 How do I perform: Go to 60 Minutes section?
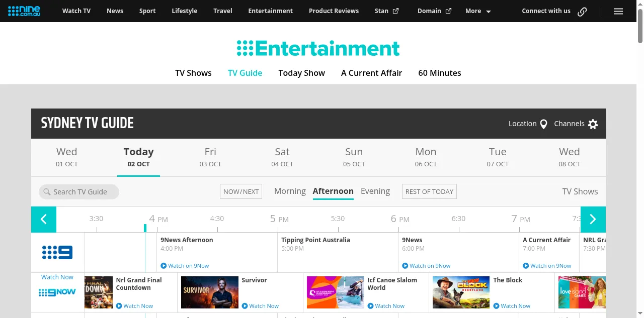point(439,73)
